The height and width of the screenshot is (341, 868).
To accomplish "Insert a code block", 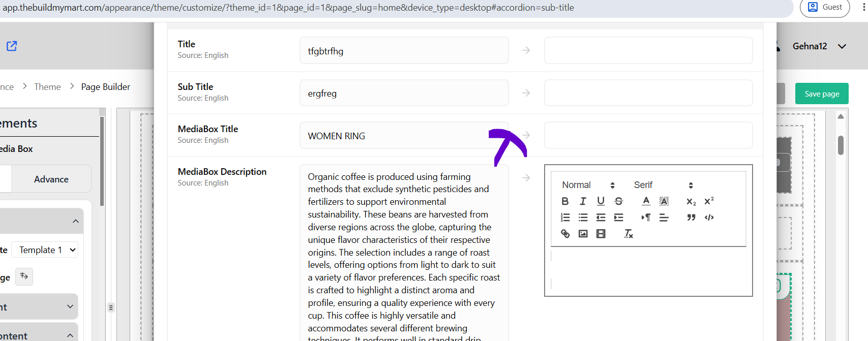I will 709,218.
